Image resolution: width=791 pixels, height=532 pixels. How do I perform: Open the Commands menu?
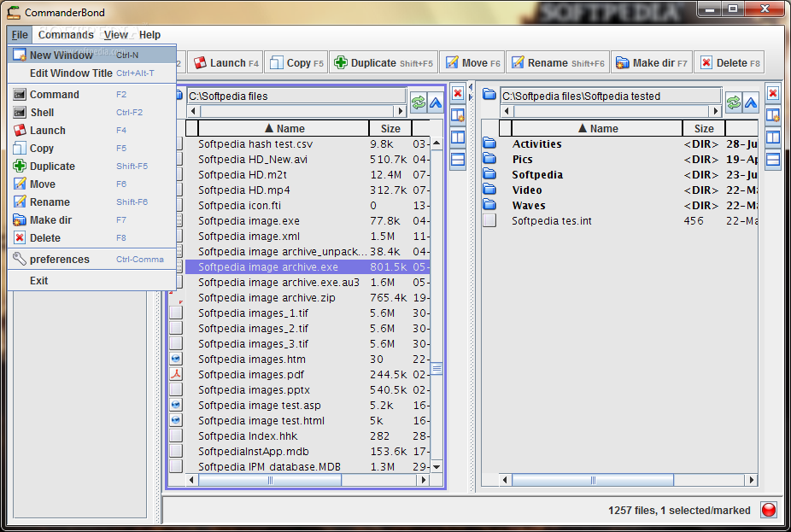pos(66,35)
